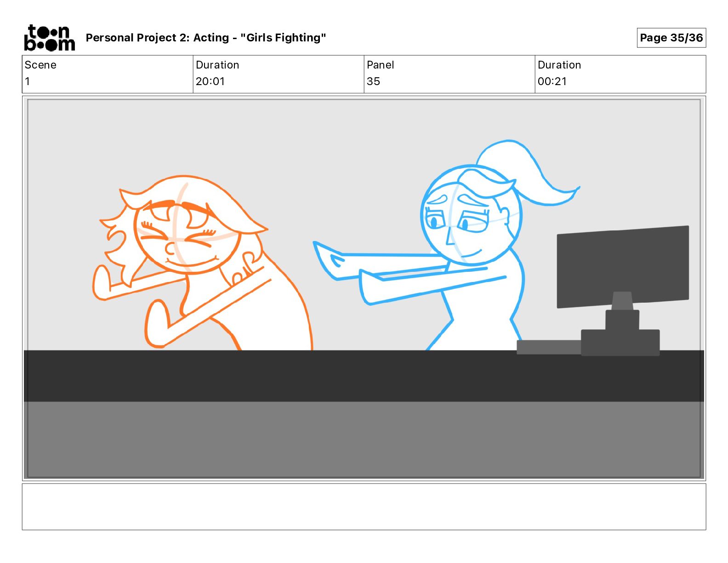Select the Panel 35 cell
The height and width of the screenshot is (563, 728).
[449, 74]
